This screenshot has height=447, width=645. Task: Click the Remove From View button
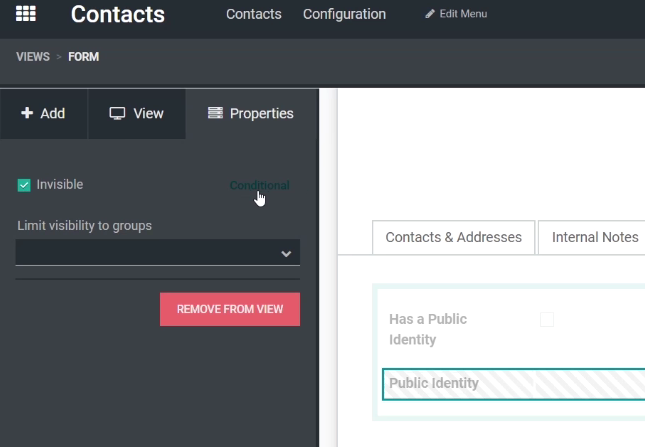tap(230, 309)
